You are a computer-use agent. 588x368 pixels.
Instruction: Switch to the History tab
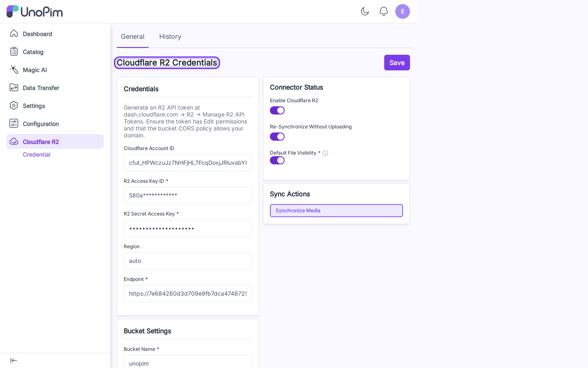point(170,37)
